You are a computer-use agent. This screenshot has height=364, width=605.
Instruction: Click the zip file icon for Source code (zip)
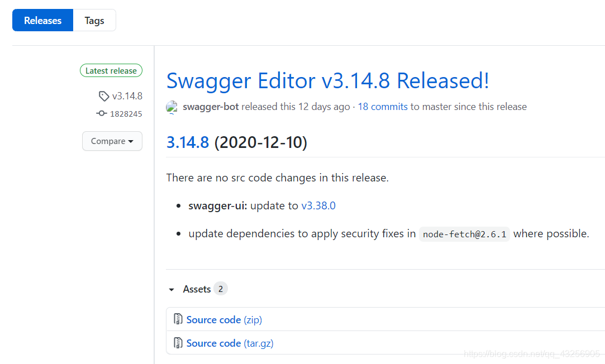point(178,319)
